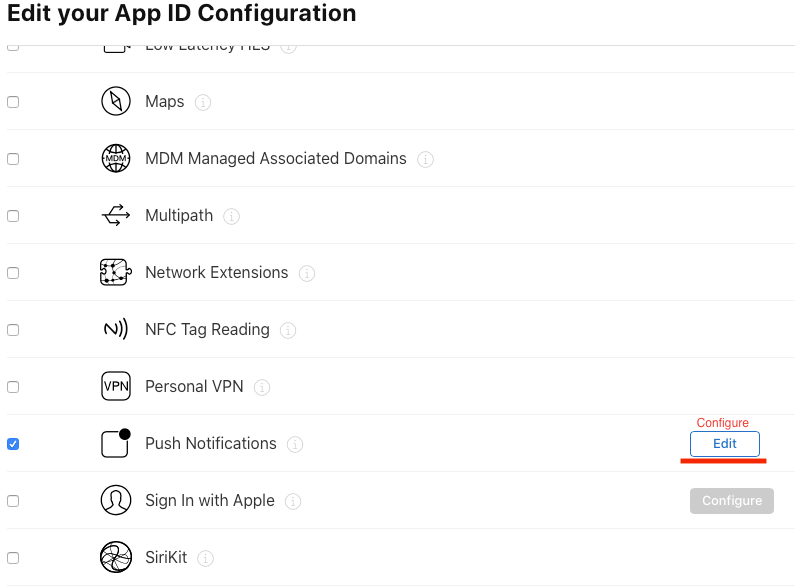Enable the Personal VPN checkbox
Viewport: 795px width, 587px height.
click(x=13, y=387)
